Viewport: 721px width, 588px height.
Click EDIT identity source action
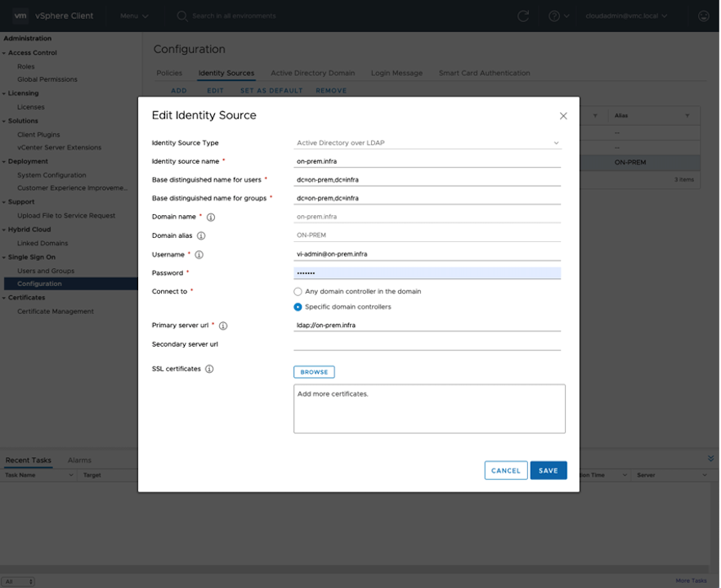(x=215, y=91)
